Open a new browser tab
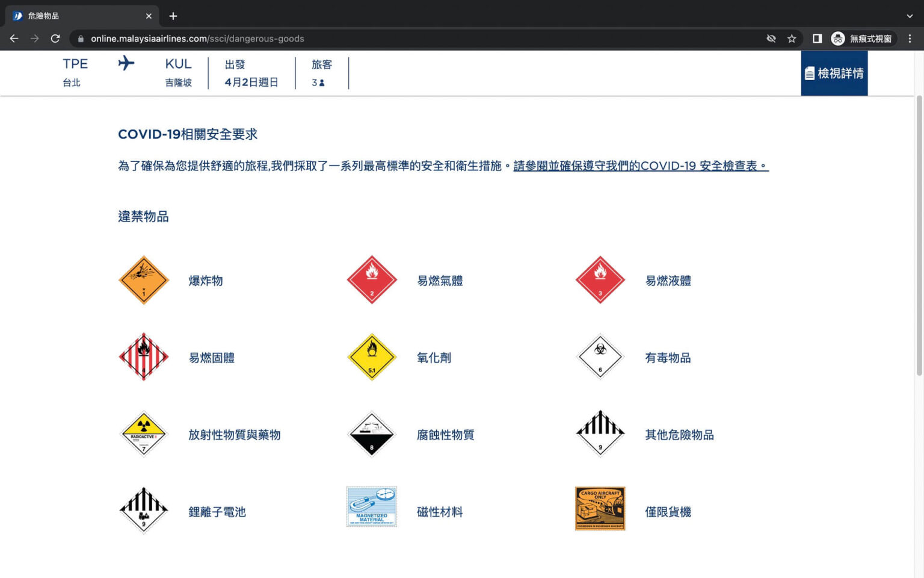 tap(173, 16)
